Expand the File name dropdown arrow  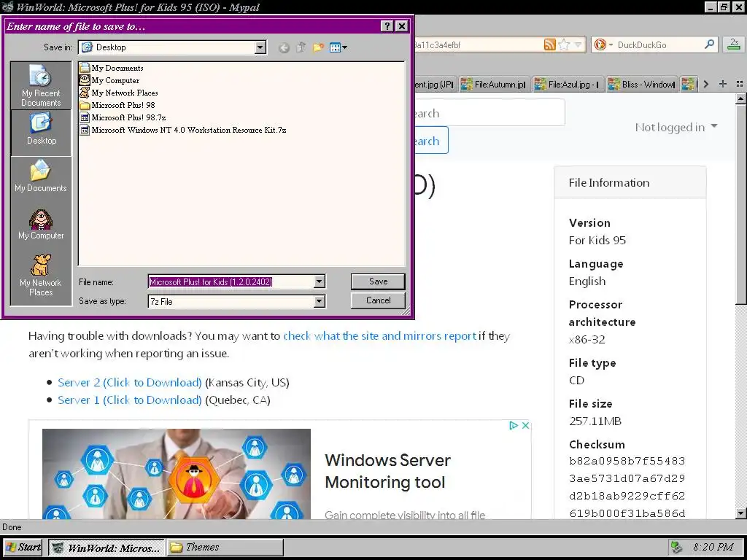pos(320,281)
